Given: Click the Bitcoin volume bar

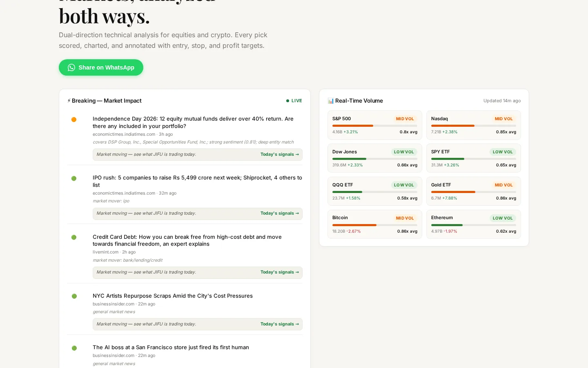Looking at the screenshot, I should (375, 225).
